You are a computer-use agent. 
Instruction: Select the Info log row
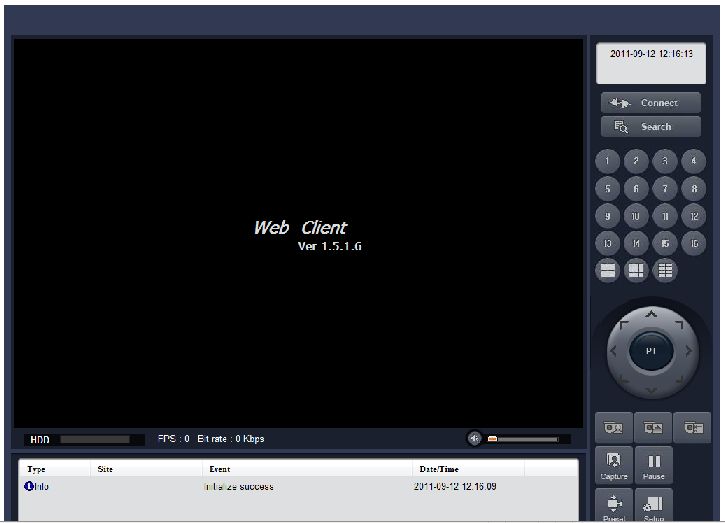[298, 486]
